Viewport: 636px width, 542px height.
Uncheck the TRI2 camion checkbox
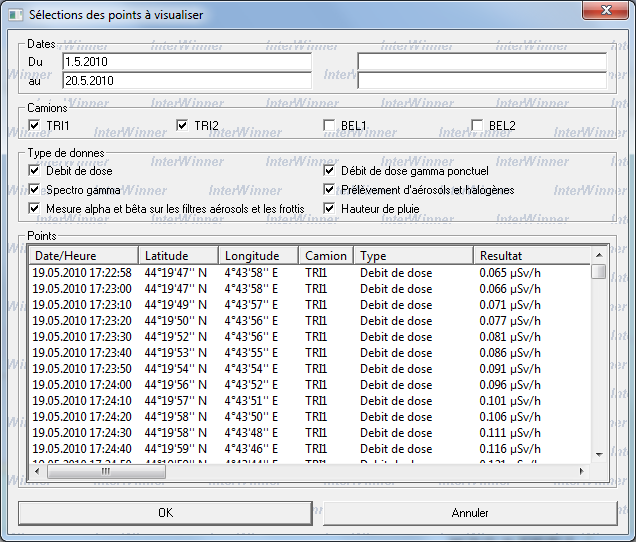[x=182, y=125]
